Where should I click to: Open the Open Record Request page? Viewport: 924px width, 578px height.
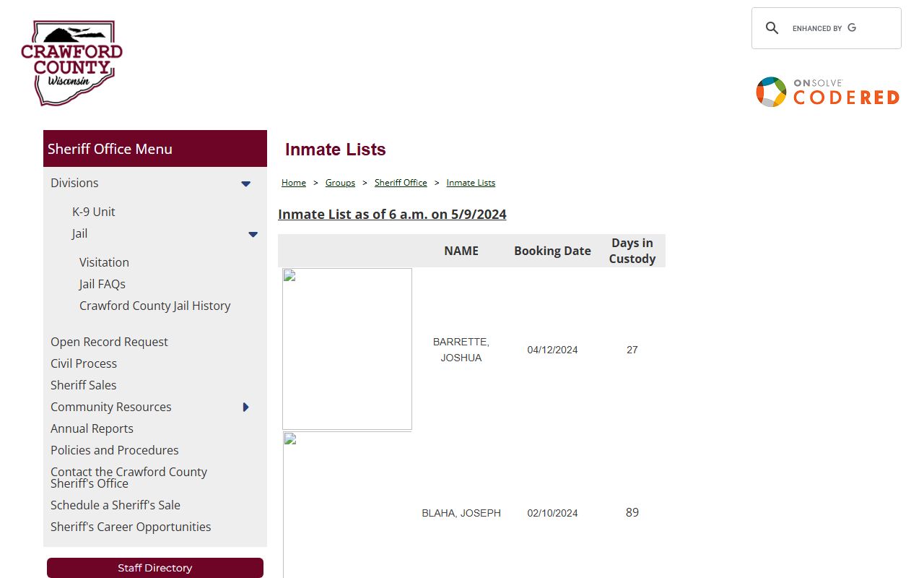coord(109,342)
